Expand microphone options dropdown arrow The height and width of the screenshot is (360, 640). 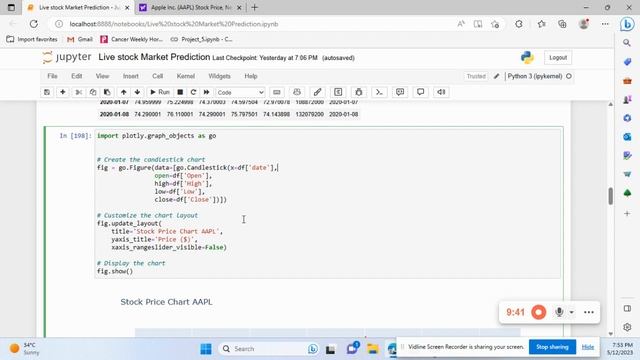point(571,312)
